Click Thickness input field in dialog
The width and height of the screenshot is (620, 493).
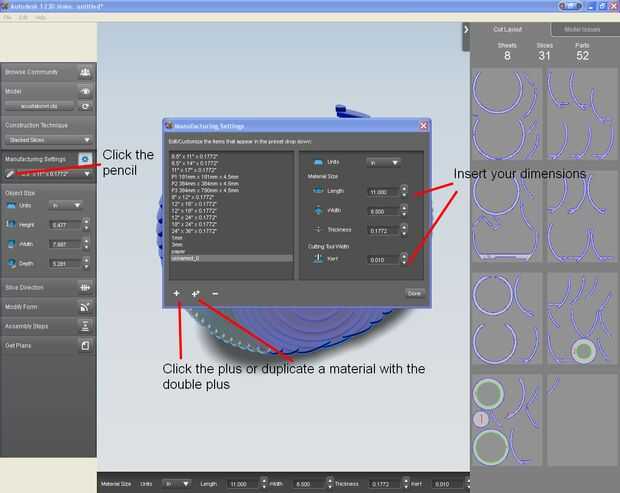(x=383, y=230)
